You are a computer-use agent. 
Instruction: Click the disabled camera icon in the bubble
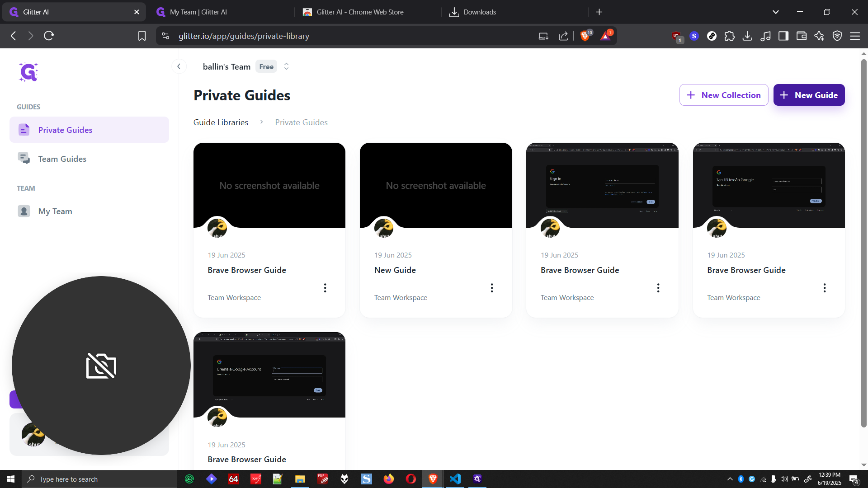101,366
